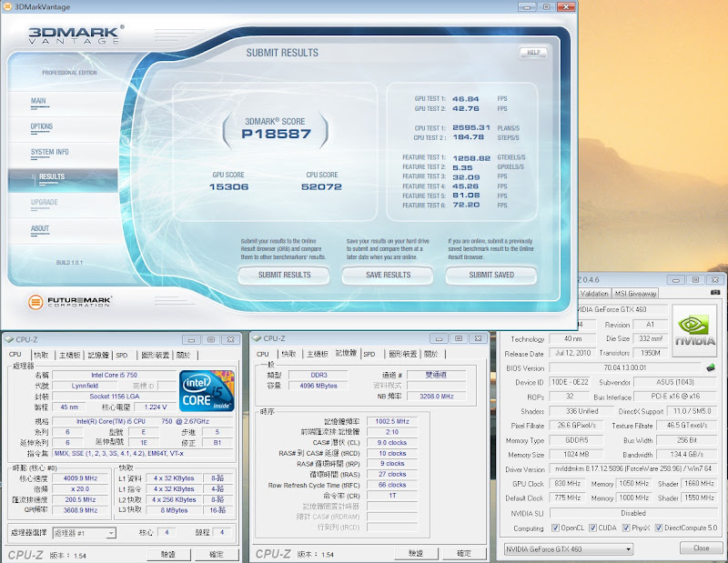728x563 pixels.
Task: Click 確定 in CPU-Z window showing DDR3
Action: 463,553
